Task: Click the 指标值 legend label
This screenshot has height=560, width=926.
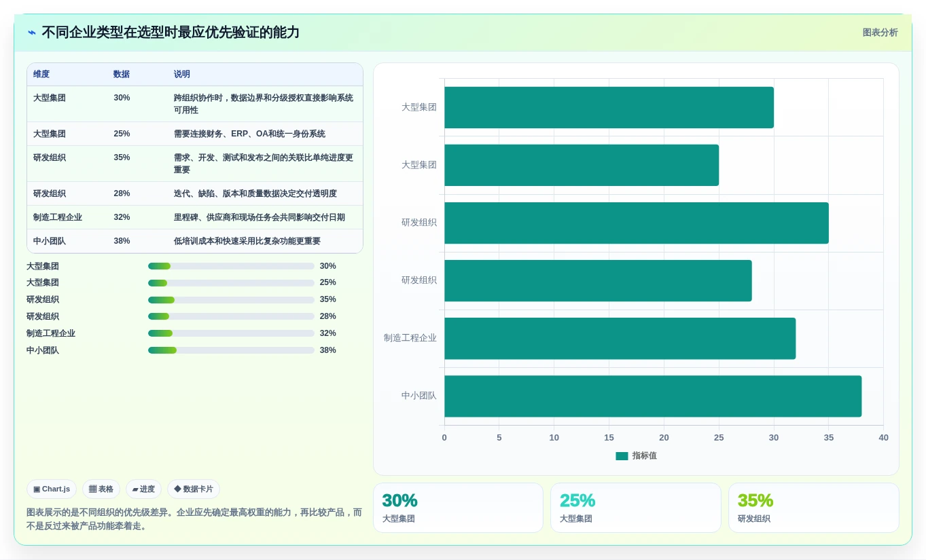Action: [645, 456]
